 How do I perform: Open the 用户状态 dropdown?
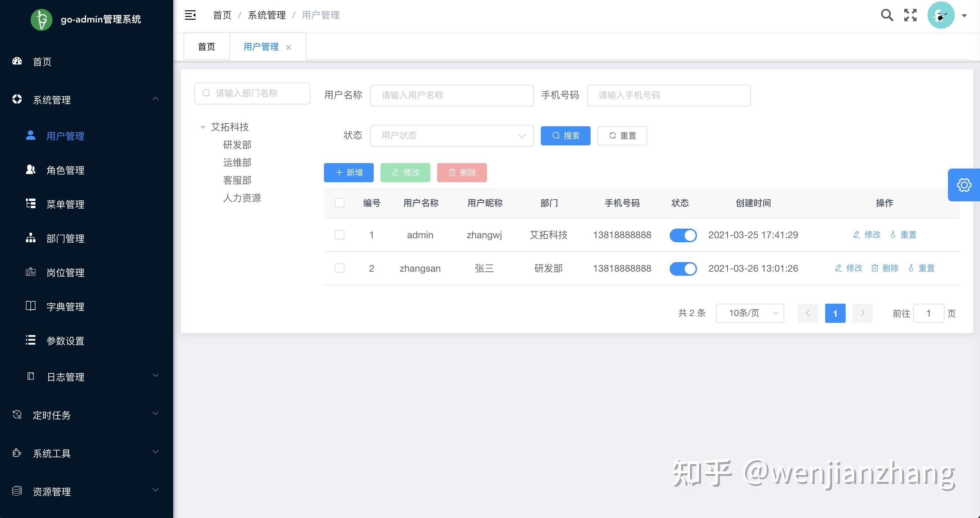451,135
